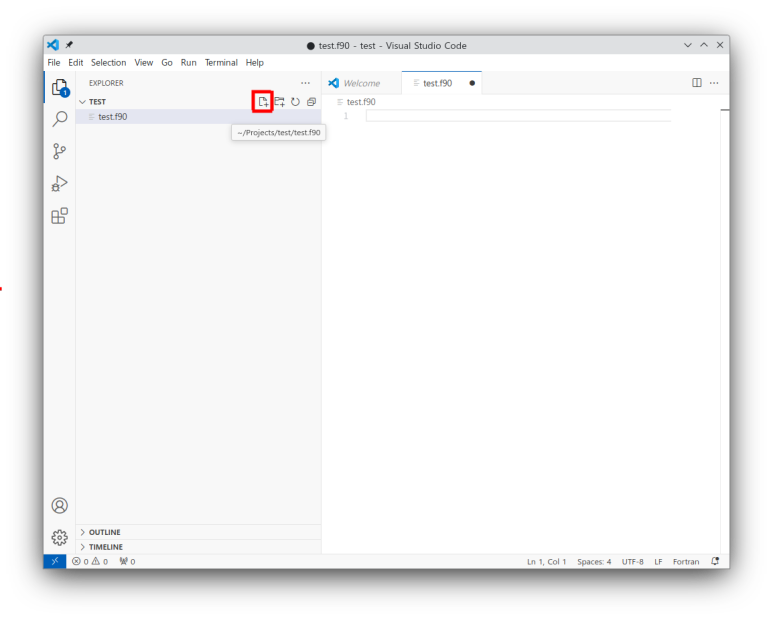Screen dimensions: 773x620
Task: Click Ln 1, Col 1 in status bar
Action: 546,561
